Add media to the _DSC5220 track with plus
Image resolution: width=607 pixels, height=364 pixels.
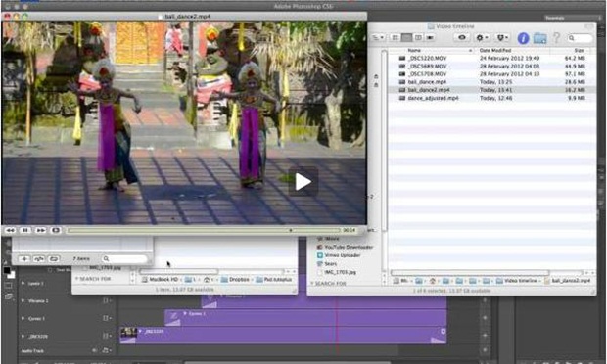click(x=485, y=336)
